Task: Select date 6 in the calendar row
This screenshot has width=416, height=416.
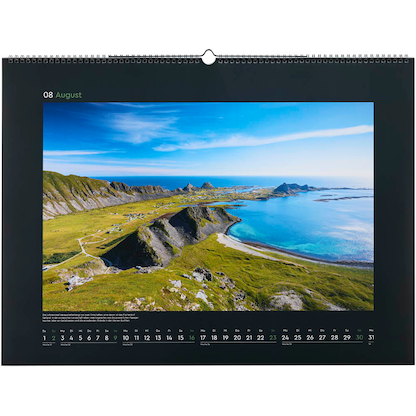Action: [x=89, y=338]
